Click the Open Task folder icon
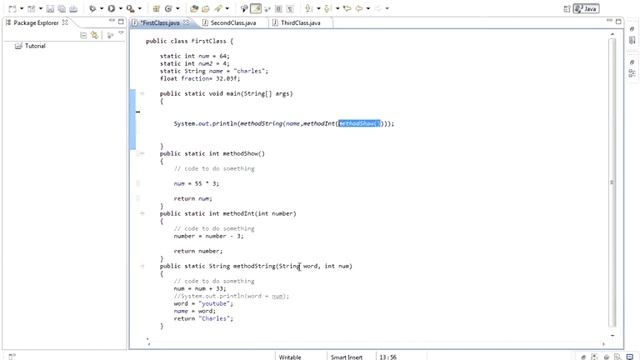The height and width of the screenshot is (360, 640). (206, 9)
